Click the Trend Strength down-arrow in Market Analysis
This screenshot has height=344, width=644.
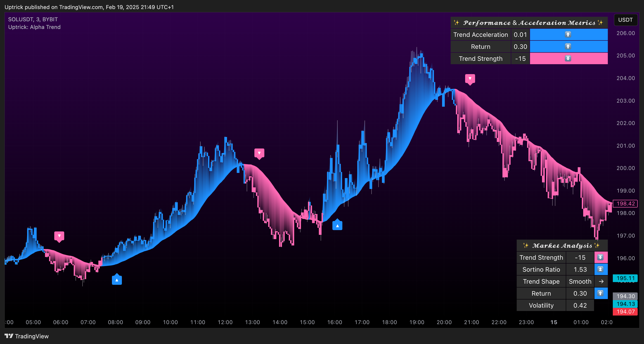(601, 257)
